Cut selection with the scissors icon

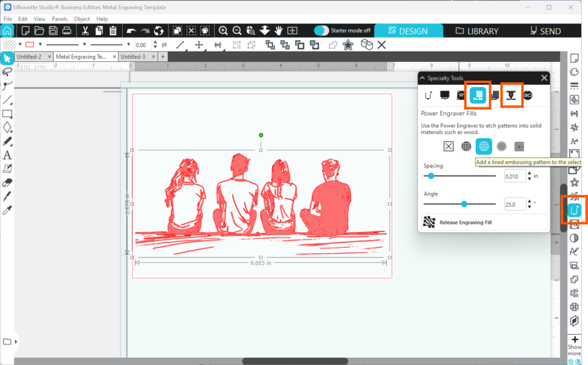85,30
